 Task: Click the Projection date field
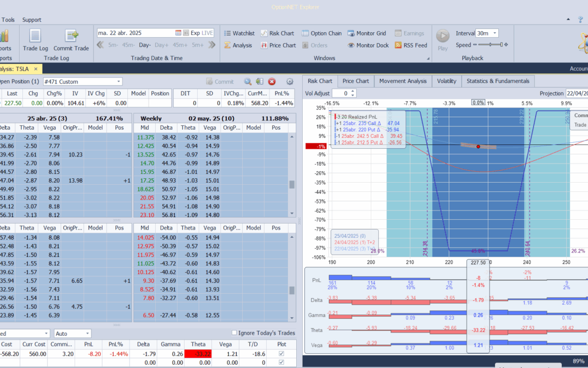(x=577, y=93)
